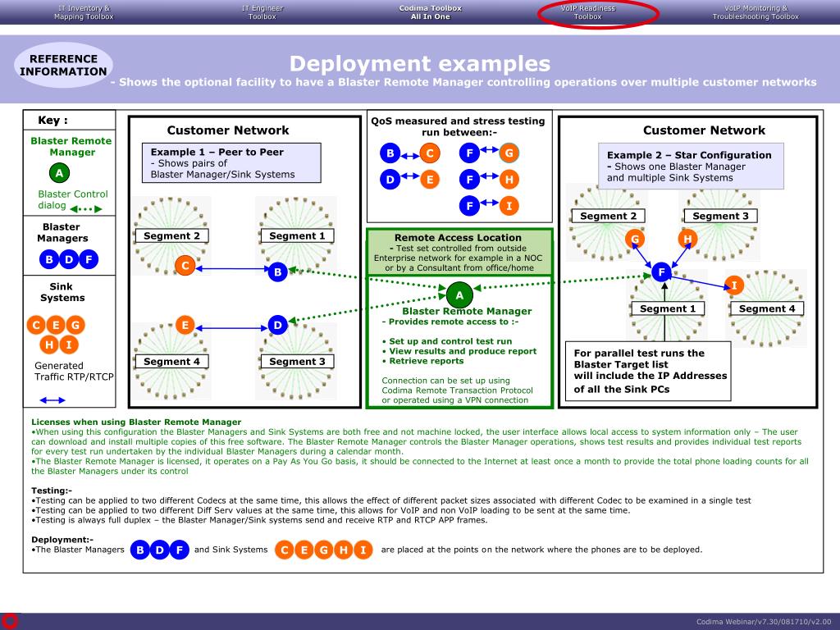Click the 'Remote Access Location' green heading
The width and height of the screenshot is (840, 630).
458,237
